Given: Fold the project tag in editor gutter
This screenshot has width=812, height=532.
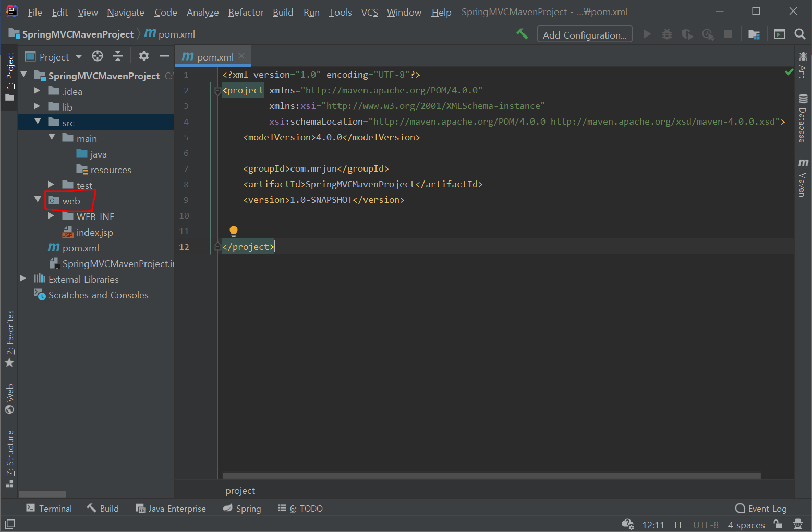Looking at the screenshot, I should click(218, 91).
